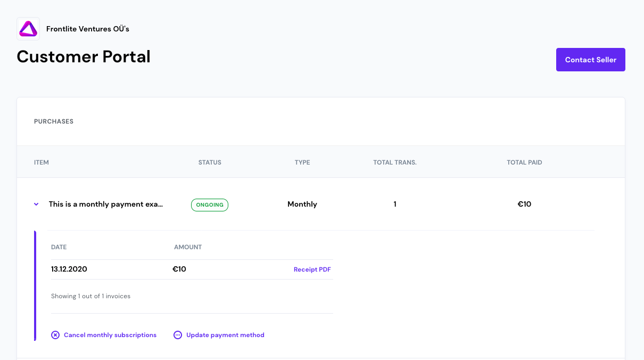The height and width of the screenshot is (360, 644).
Task: Click the Cancel monthly subscriptions X icon
Action: [55, 335]
